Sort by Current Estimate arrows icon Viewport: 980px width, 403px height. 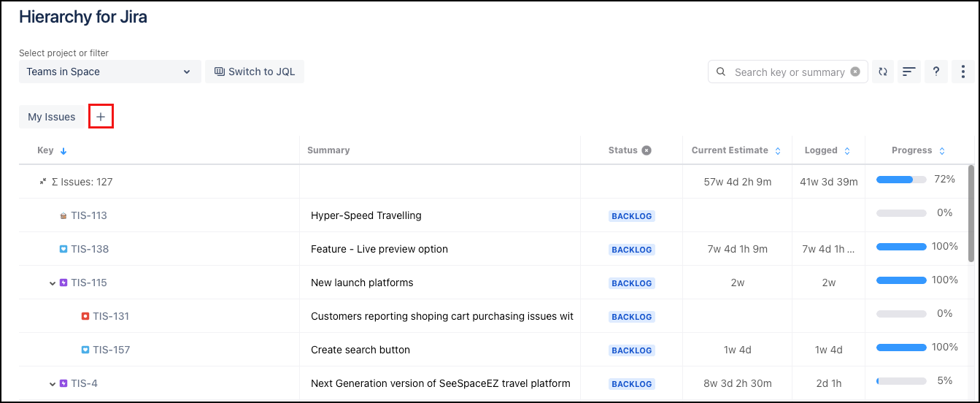pos(778,151)
